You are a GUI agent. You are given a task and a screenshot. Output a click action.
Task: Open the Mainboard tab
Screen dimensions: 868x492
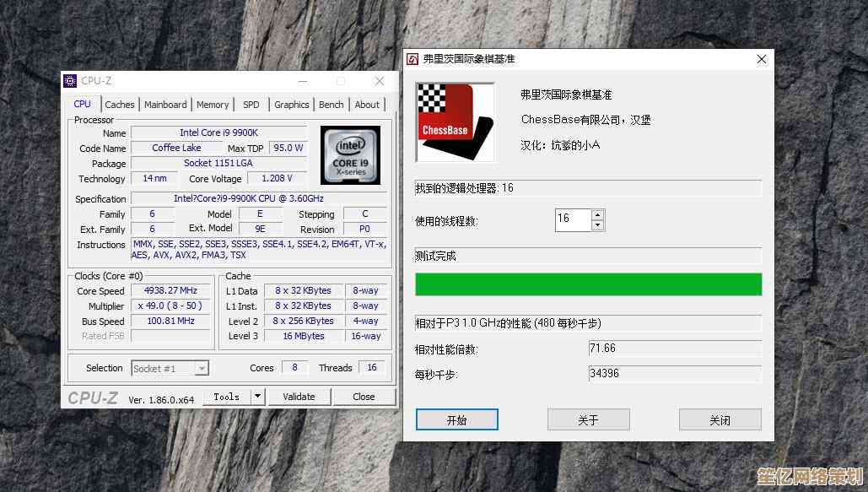point(165,104)
